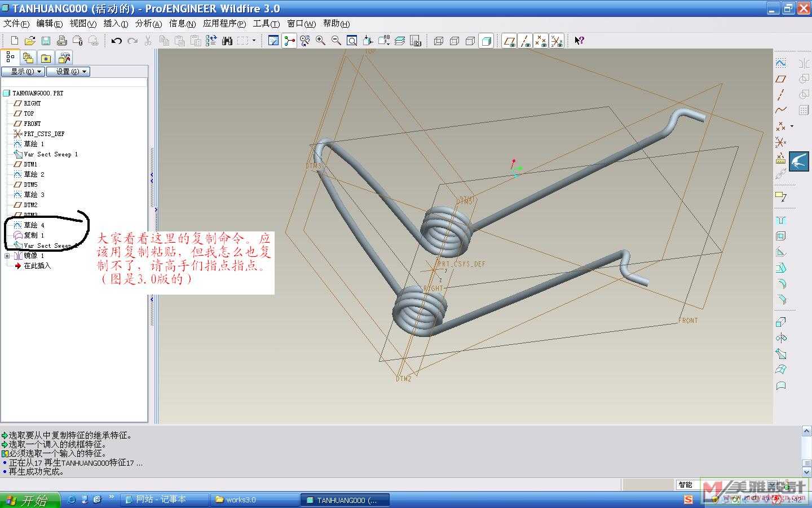Viewport: 812px width, 508px height.
Task: Save the model with the floppy disk icon
Action: point(46,41)
